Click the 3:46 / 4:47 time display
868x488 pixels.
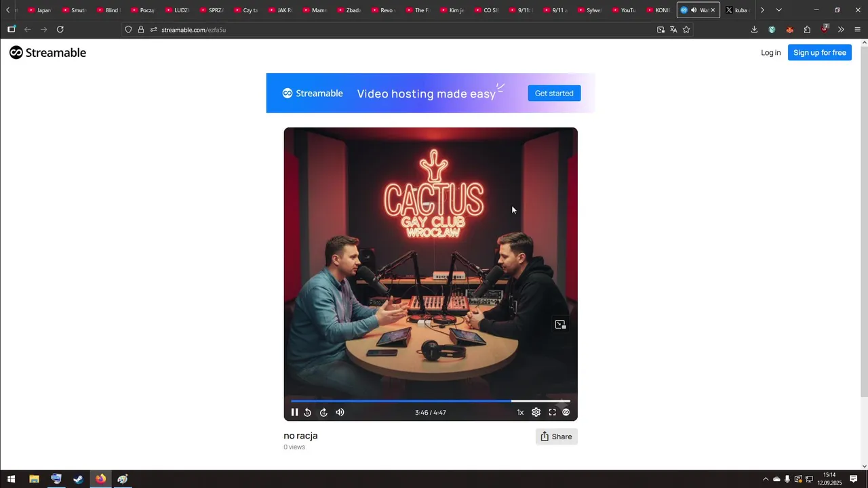coord(431,412)
